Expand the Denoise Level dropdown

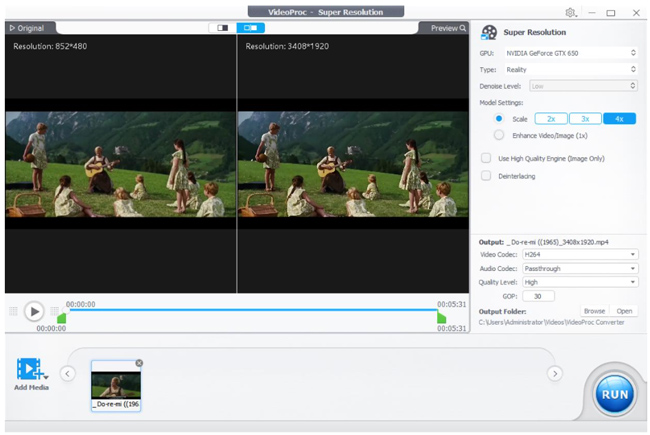click(583, 86)
